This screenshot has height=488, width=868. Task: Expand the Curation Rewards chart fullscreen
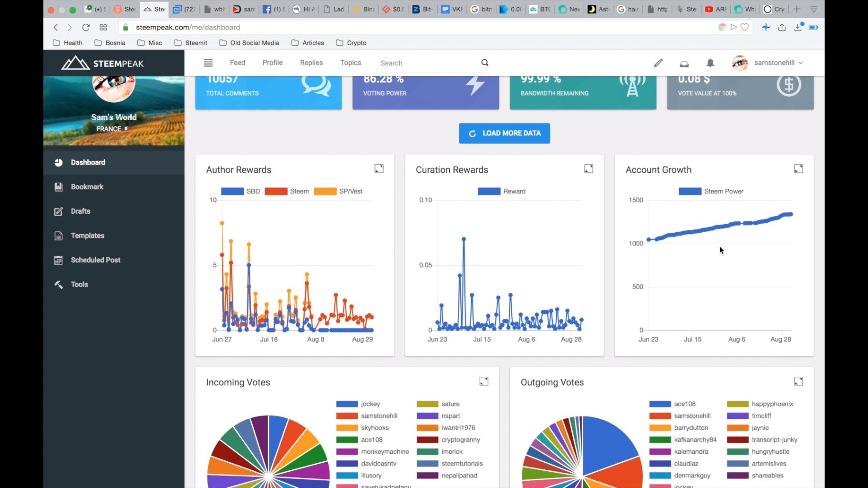click(x=589, y=169)
